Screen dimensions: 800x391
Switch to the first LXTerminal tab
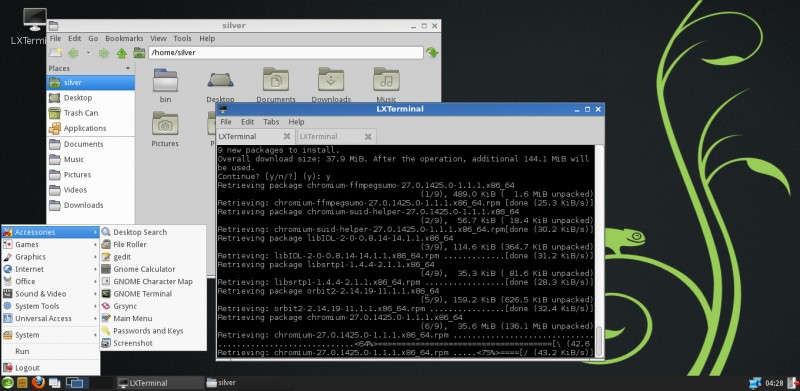coord(255,137)
